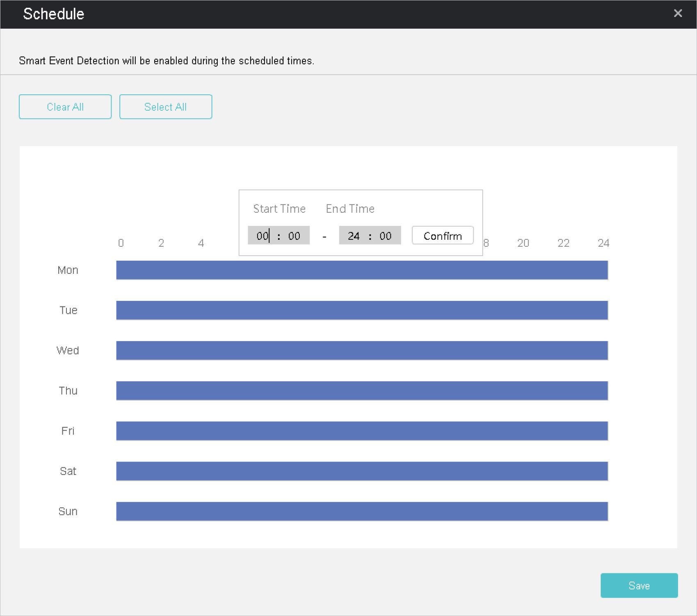Click the Mon day label
697x616 pixels.
pyautogui.click(x=68, y=270)
